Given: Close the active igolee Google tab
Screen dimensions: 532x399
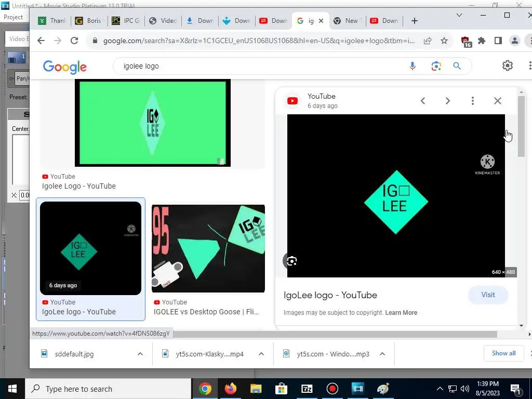Looking at the screenshot, I should tap(321, 21).
